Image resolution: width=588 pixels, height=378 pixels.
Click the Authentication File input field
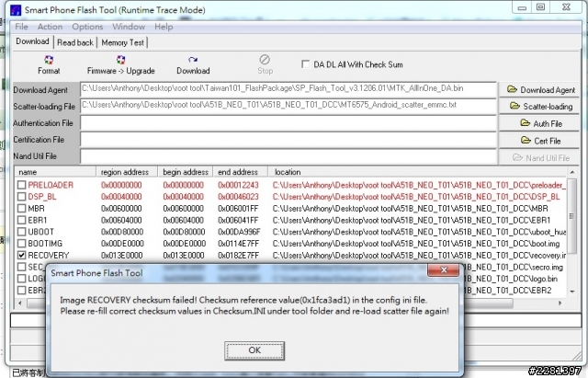coord(288,123)
